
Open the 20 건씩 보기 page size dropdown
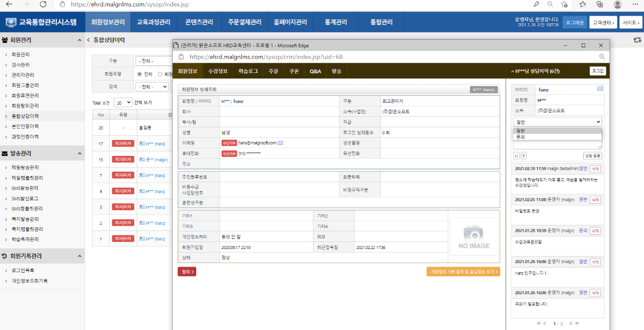123,102
